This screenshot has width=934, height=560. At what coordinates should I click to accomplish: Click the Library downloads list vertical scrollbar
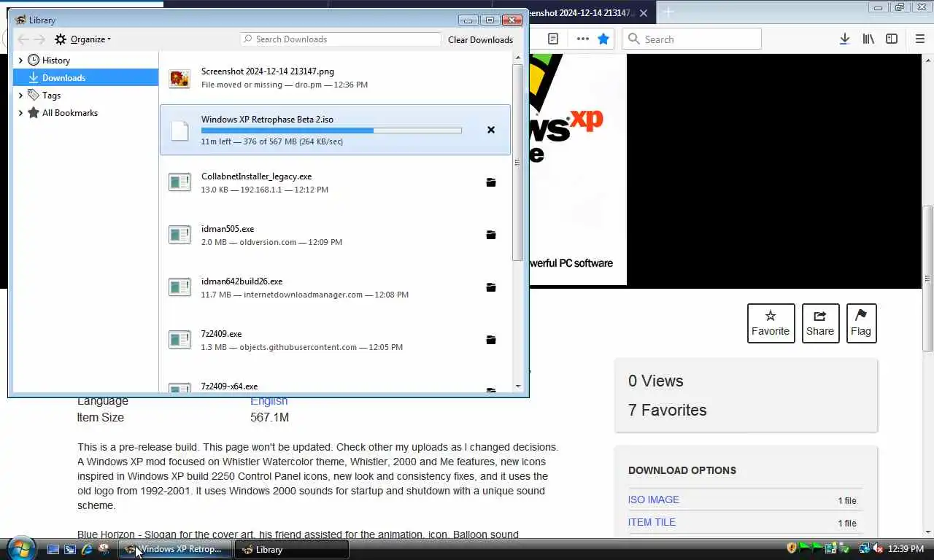coord(518,162)
